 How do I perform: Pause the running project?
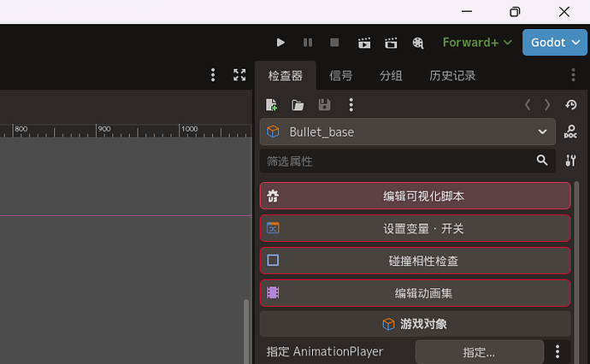(308, 43)
